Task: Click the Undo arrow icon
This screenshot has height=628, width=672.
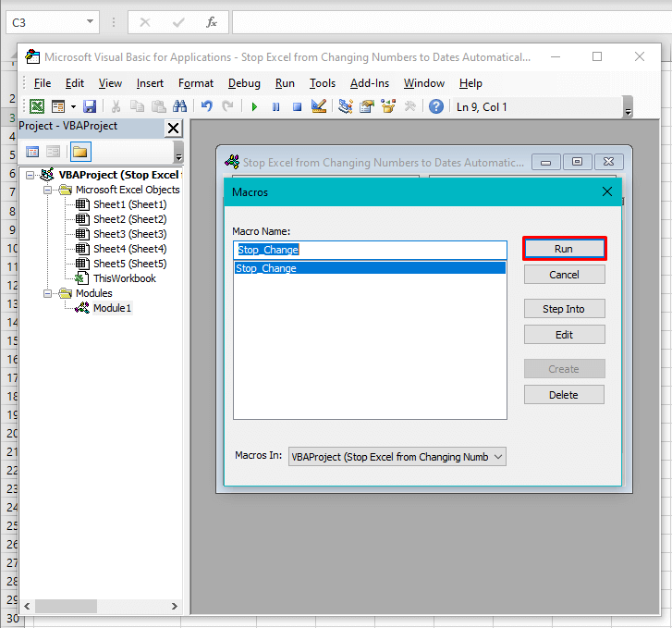Action: pyautogui.click(x=206, y=106)
